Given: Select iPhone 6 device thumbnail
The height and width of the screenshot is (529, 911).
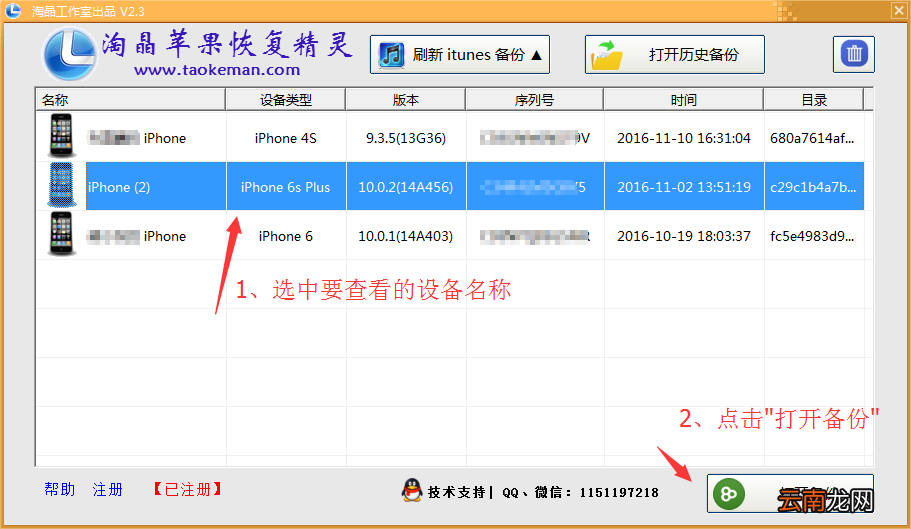Looking at the screenshot, I should tap(62, 234).
